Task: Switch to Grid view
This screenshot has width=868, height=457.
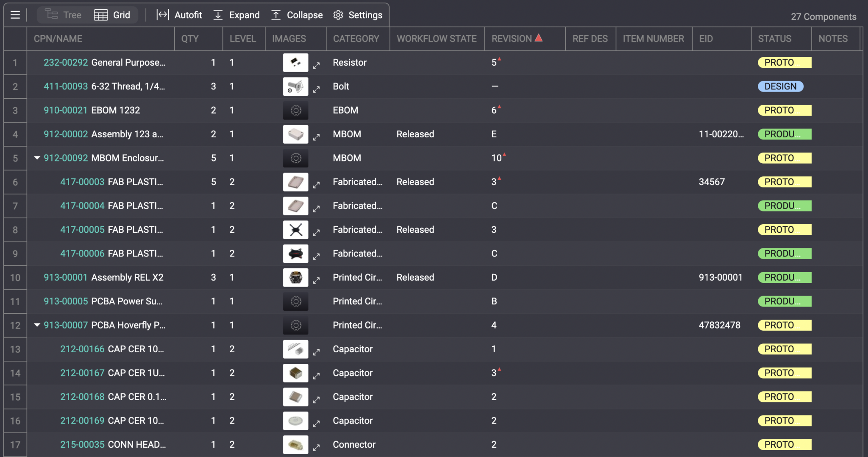Action: coord(112,15)
